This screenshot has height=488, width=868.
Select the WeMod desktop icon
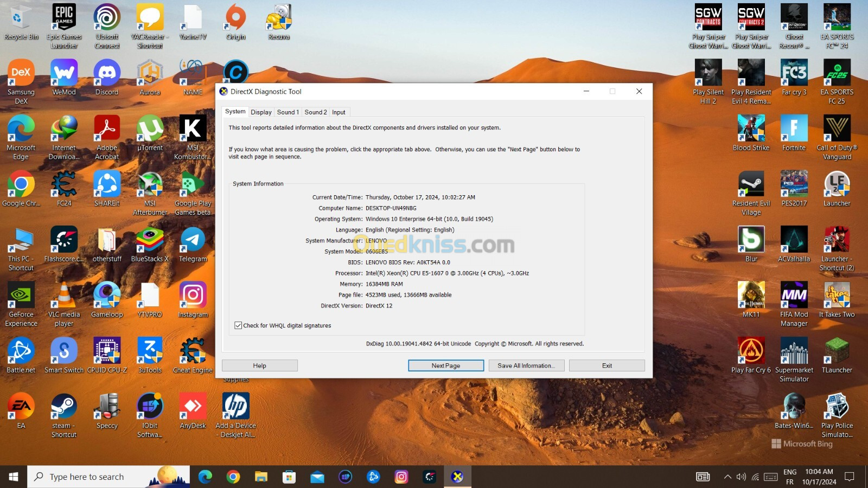64,78
